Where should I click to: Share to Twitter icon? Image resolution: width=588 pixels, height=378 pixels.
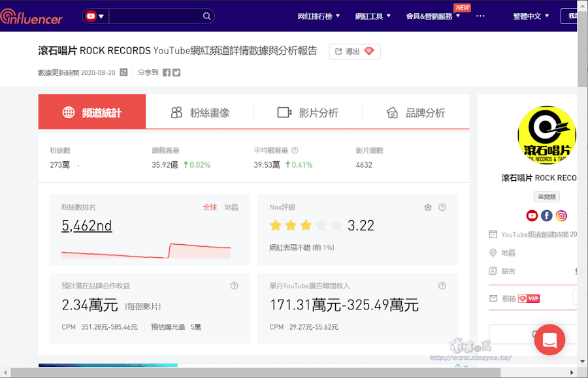[176, 72]
